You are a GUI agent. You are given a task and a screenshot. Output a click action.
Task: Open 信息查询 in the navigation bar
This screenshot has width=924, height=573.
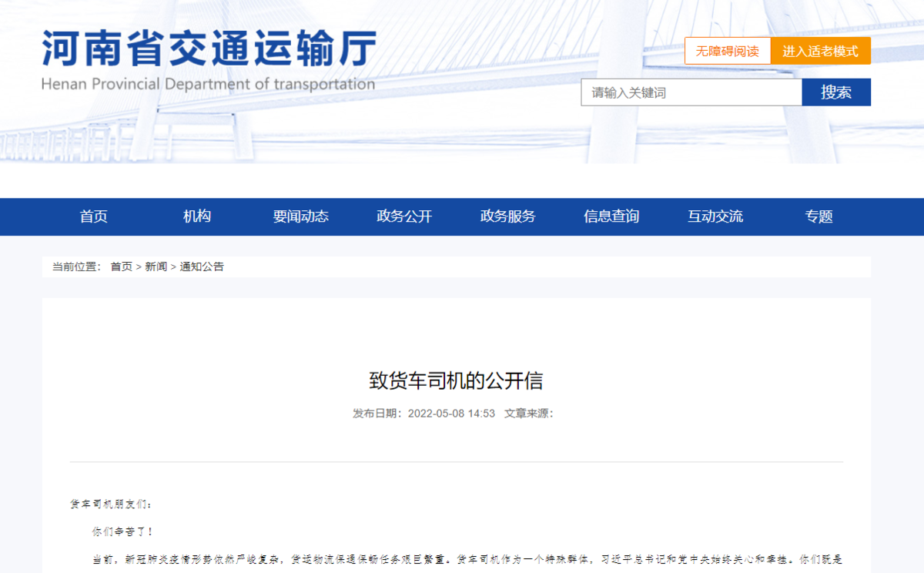(x=611, y=216)
